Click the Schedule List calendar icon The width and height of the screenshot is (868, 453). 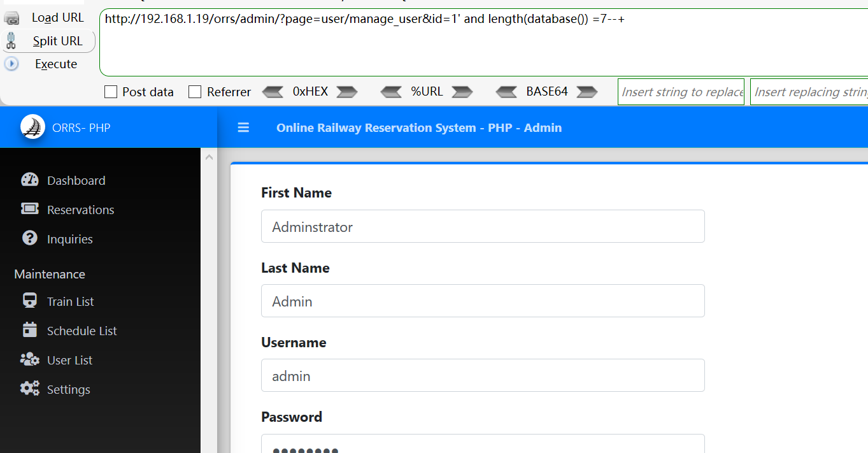click(30, 330)
